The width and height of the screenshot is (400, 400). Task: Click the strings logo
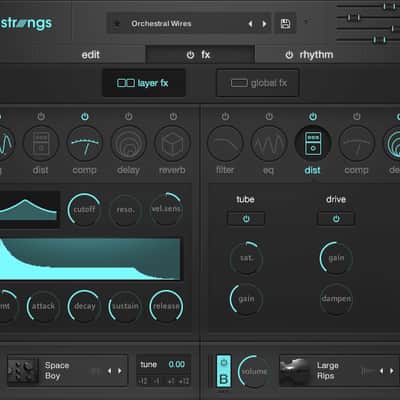(26, 24)
